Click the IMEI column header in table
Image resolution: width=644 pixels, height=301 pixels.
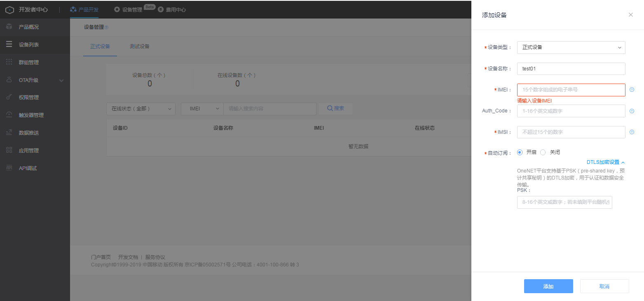click(319, 128)
